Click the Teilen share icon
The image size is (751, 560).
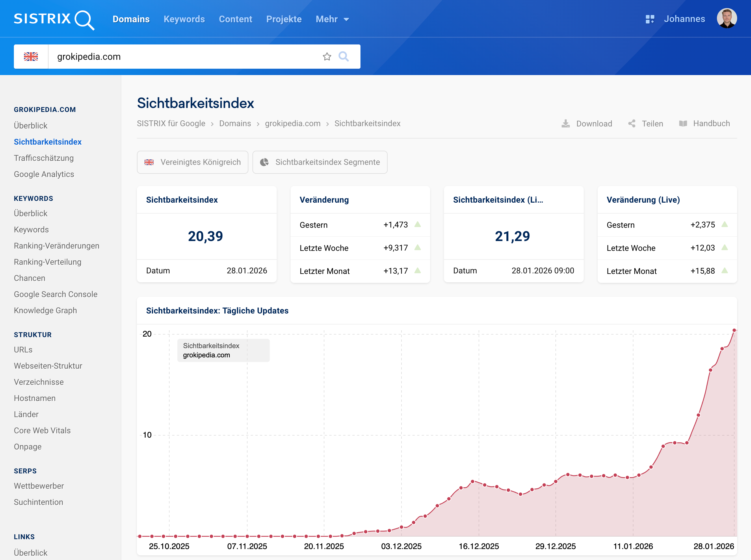(632, 124)
